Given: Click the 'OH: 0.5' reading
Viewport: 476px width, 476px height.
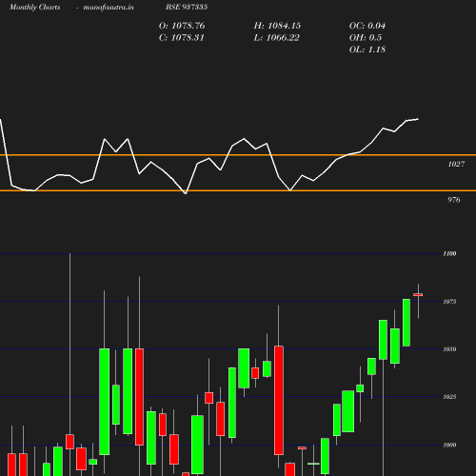Looking at the screenshot, I should [x=366, y=38].
